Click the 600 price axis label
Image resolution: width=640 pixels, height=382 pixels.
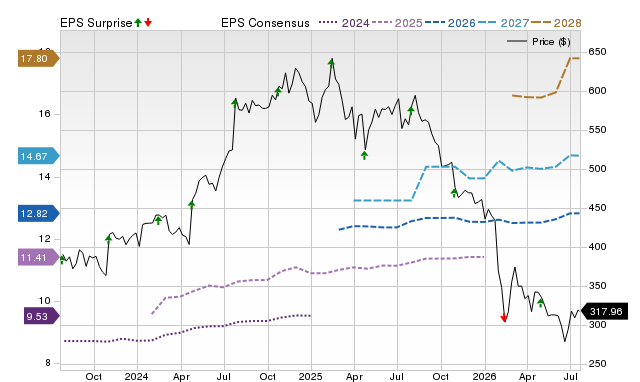pos(597,91)
